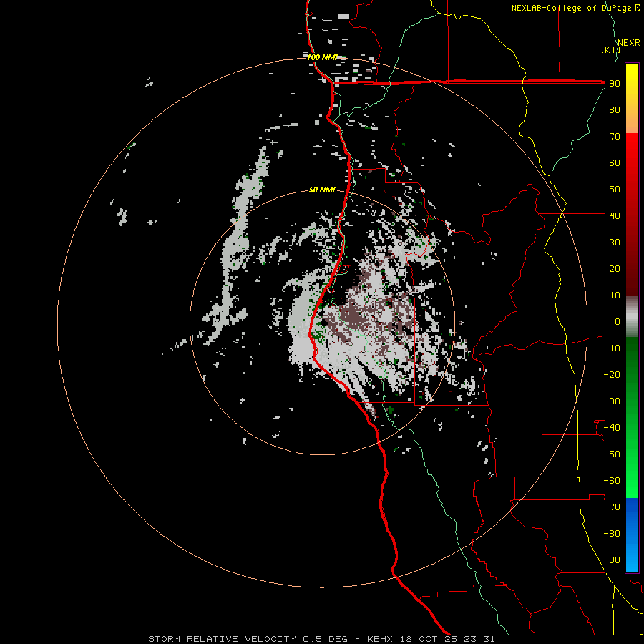The height and width of the screenshot is (644, 644).
Task: Click the -10 value on velocity scale
Action: click(x=612, y=348)
